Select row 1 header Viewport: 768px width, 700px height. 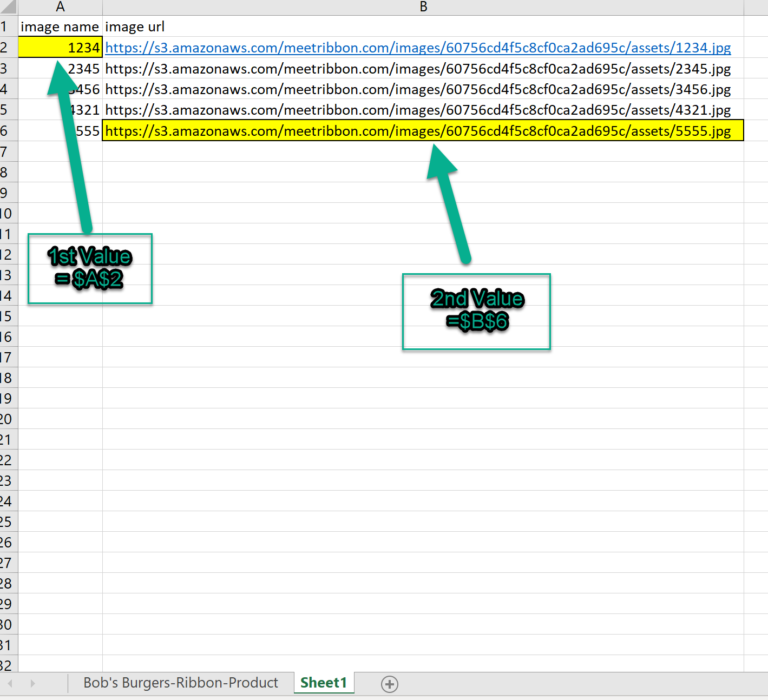coord(5,27)
